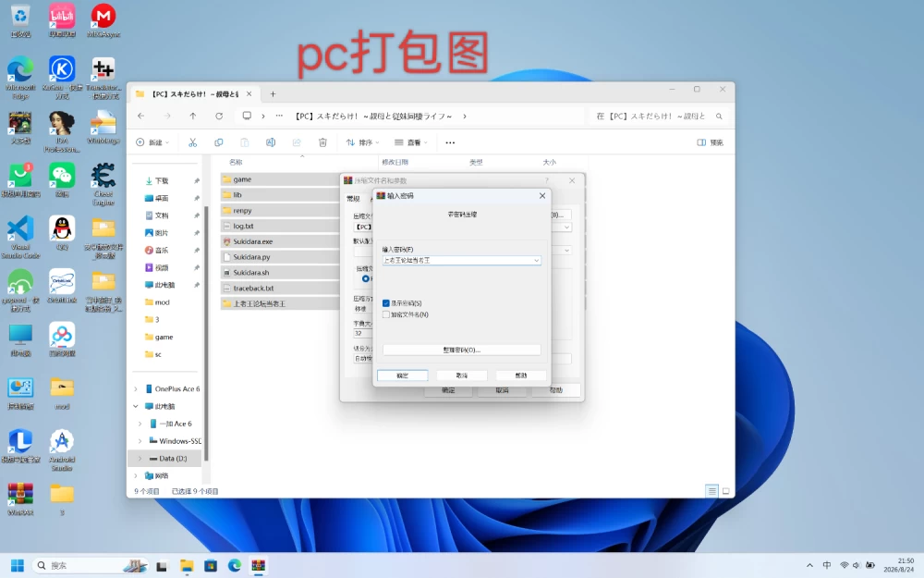This screenshot has height=578, width=924.
Task: Switch to details view in Explorer status bar
Action: (x=711, y=491)
